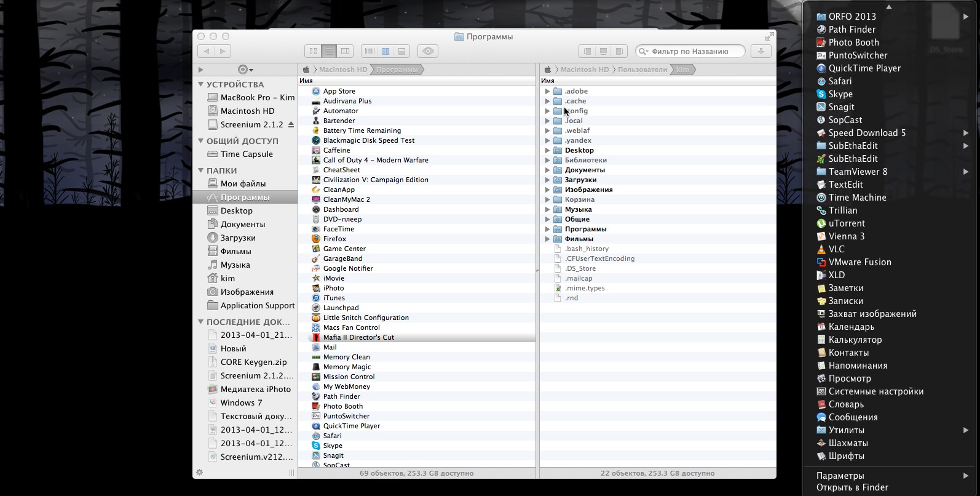Click the sidebar play triangle button
This screenshot has width=980, height=496.
tap(200, 70)
